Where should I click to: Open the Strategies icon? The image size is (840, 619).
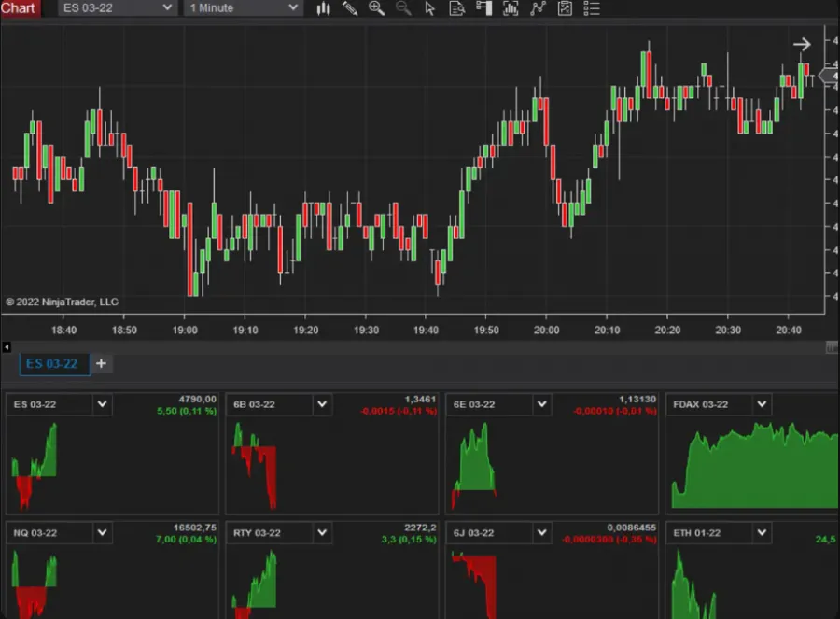pyautogui.click(x=537, y=9)
